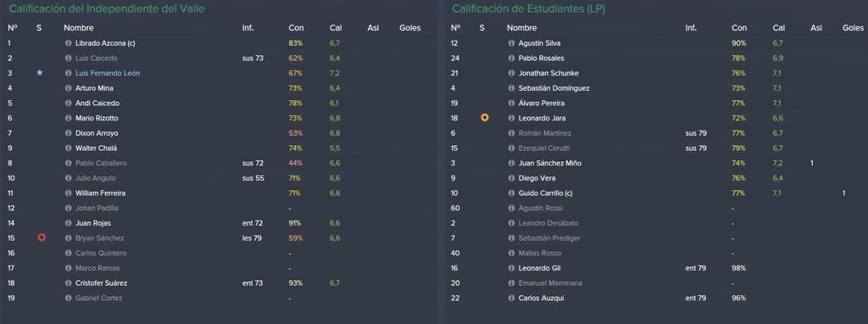Sort the Independiente table by Goles column
Screen dimensions: 868x324
[x=410, y=28]
